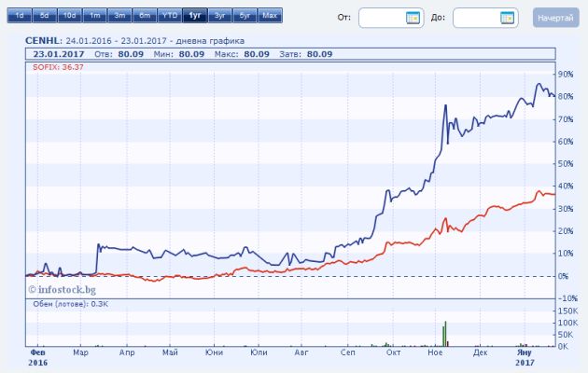
Task: Click the Мин: 80.09 value
Action: [179, 54]
